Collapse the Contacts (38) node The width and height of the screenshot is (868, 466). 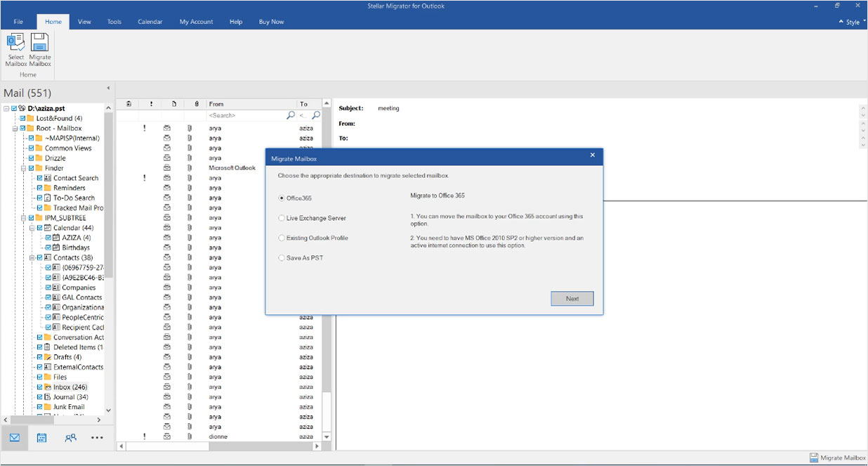click(x=32, y=257)
